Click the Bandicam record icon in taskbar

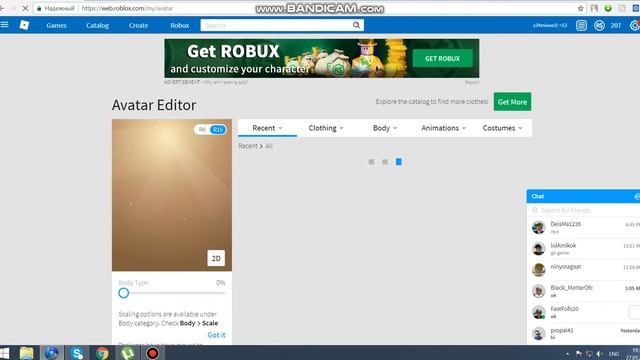tap(153, 353)
